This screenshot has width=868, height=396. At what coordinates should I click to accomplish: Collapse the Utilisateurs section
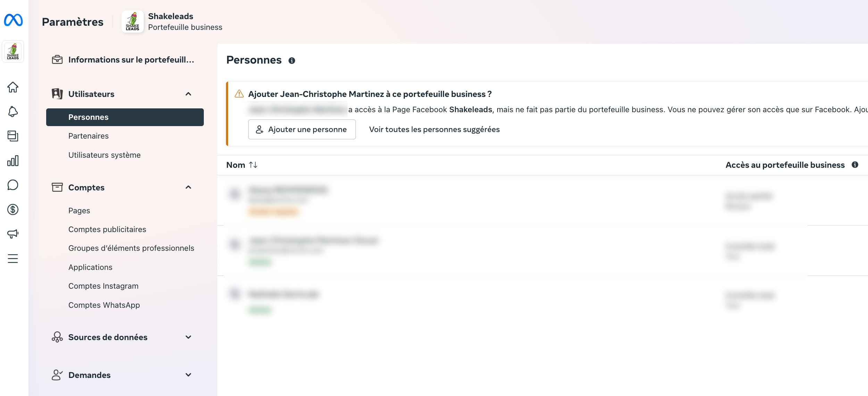tap(189, 94)
